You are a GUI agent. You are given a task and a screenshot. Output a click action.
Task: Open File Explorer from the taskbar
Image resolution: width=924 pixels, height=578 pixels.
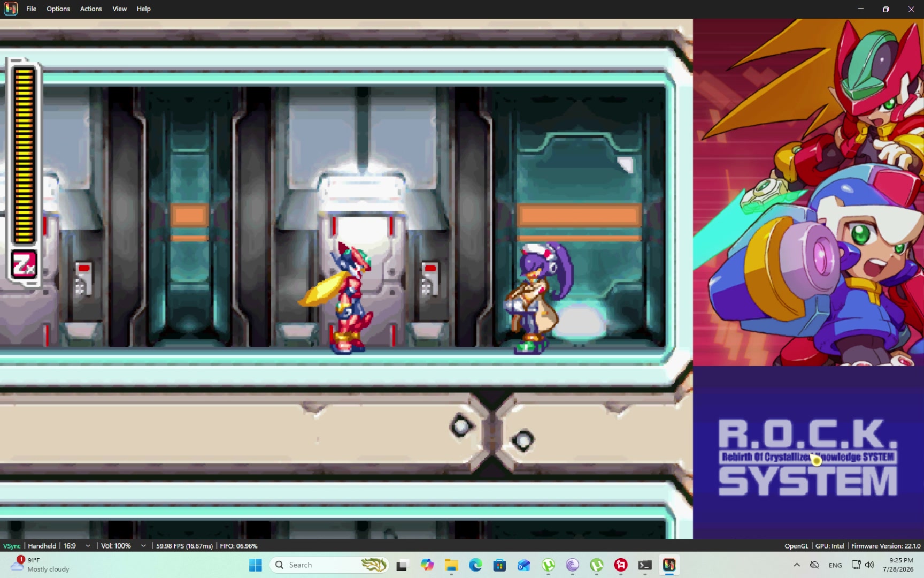(x=451, y=565)
